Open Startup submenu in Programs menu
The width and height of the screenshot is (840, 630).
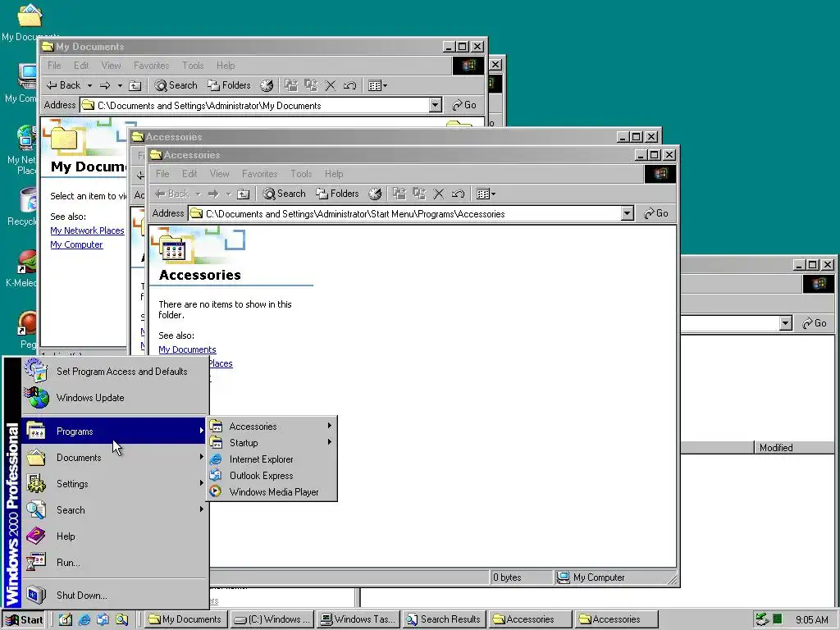pos(272,442)
